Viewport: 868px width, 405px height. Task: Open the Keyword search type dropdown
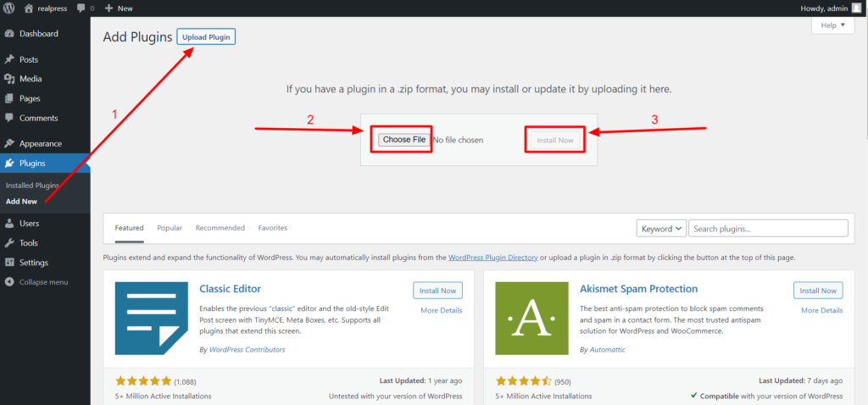pos(661,229)
